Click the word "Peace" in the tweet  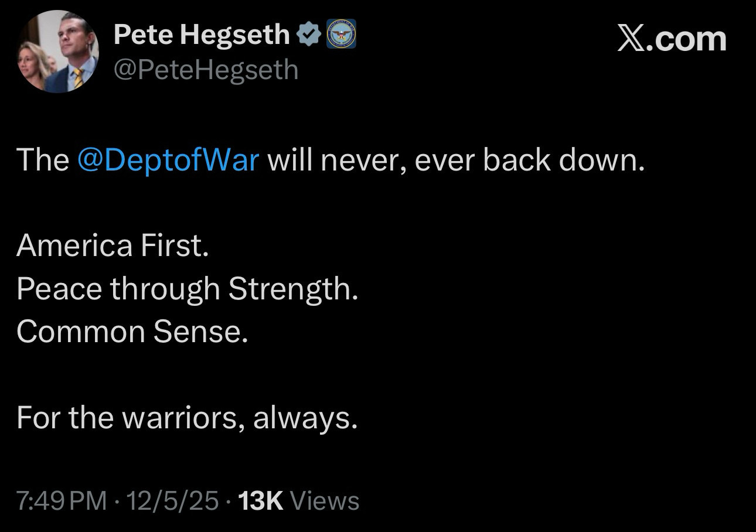pos(59,288)
